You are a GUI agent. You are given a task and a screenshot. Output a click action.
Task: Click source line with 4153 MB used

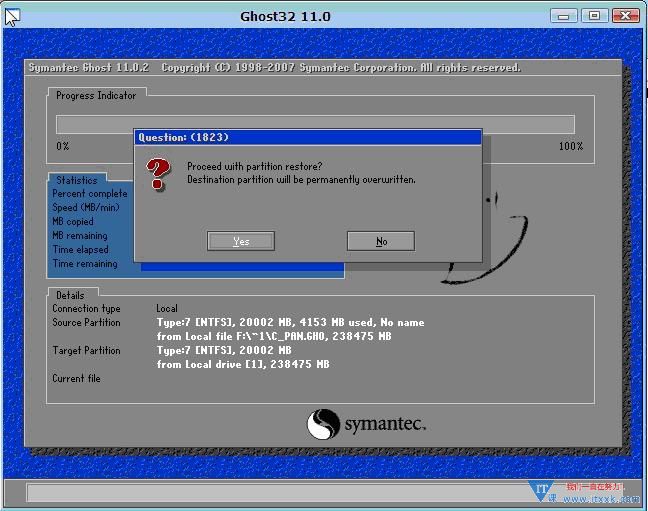[x=291, y=322]
